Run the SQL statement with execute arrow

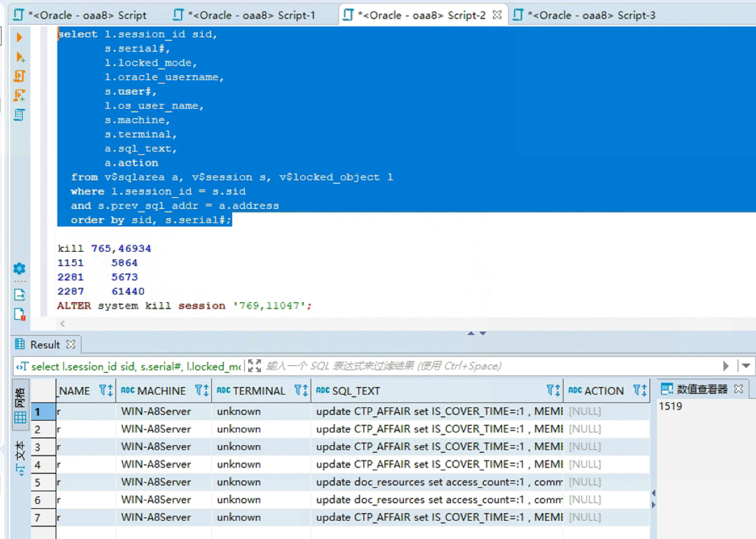(x=19, y=37)
